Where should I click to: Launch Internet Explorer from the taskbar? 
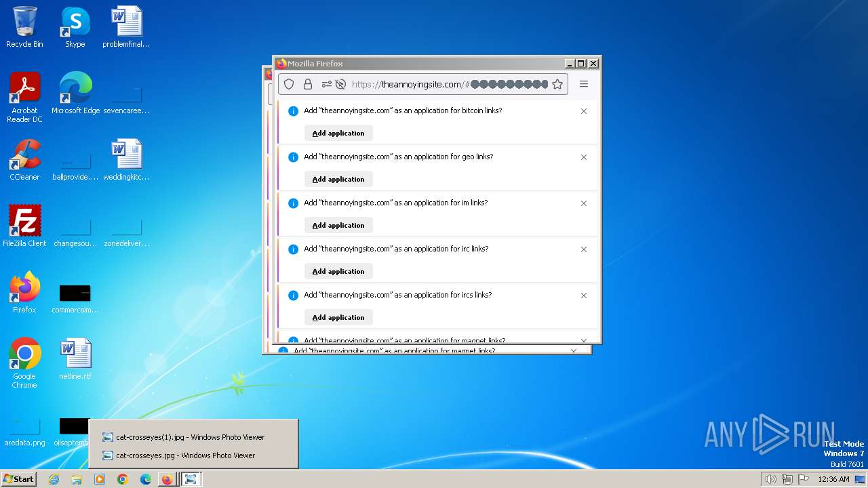(x=54, y=479)
